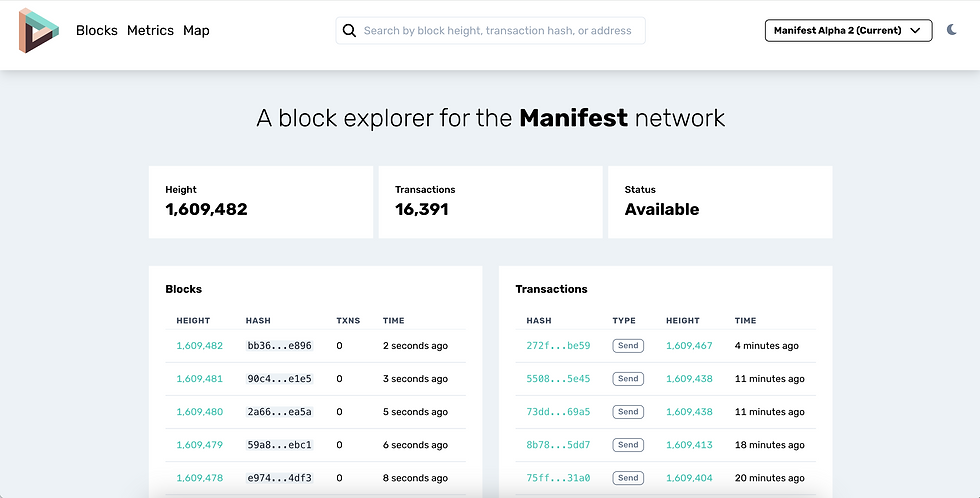Click Send badge for transaction 272f...be59
The height and width of the screenshot is (498, 980).
coord(628,346)
